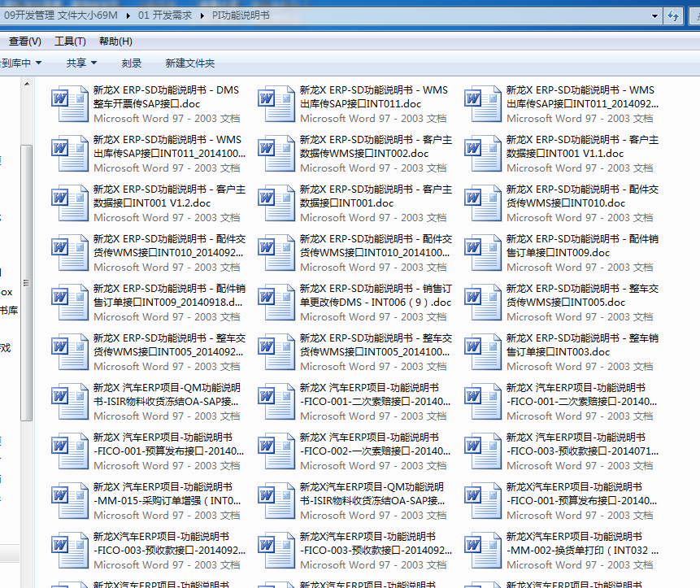This screenshot has width=700, height=588.
Task: Open the 帮助(H) menu
Action: [115, 41]
